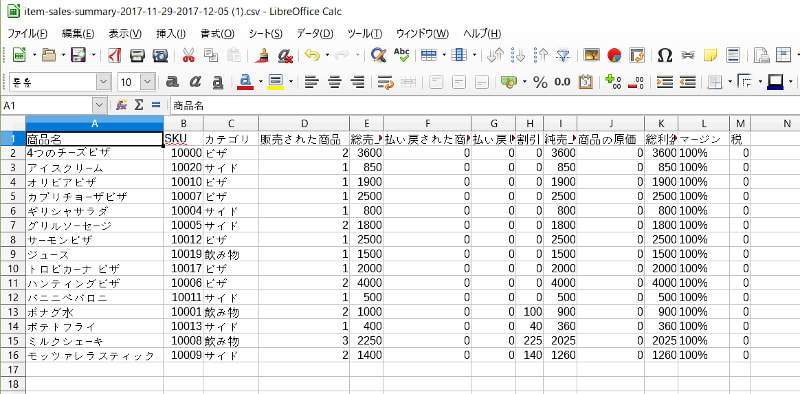Open the Save dropdown arrow
The image size is (800, 394).
[x=94, y=55]
